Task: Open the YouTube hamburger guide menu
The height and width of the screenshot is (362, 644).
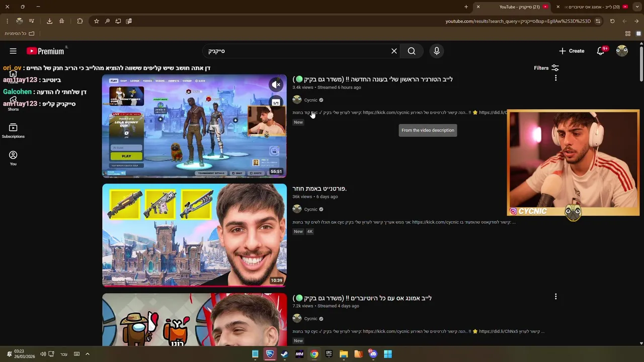Action: 13,51
